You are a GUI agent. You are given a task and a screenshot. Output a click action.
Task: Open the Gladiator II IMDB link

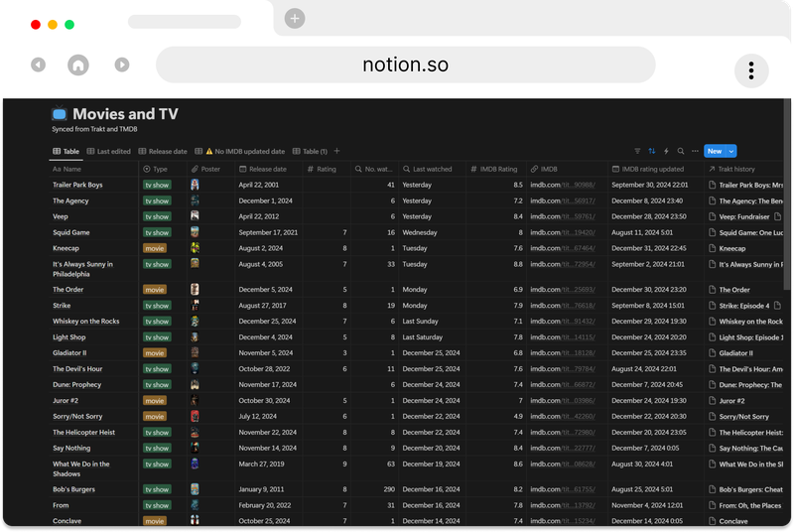pyautogui.click(x=563, y=352)
